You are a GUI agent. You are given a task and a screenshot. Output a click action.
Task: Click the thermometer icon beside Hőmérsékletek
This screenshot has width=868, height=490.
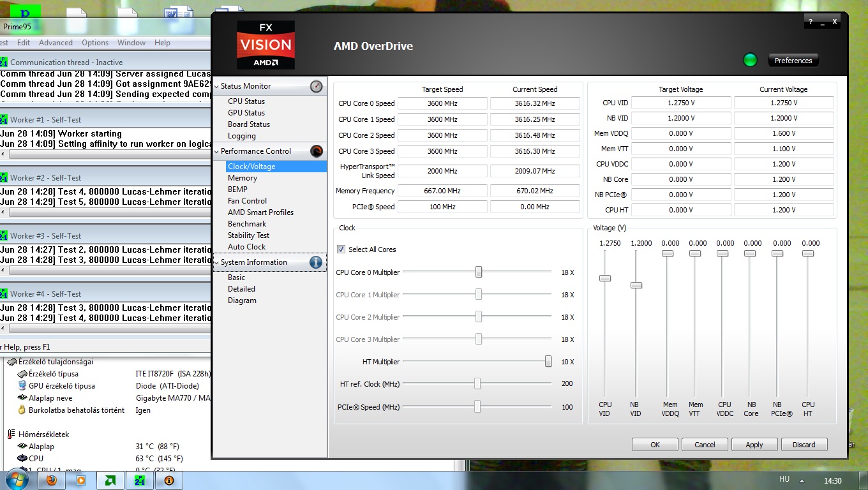click(x=11, y=434)
